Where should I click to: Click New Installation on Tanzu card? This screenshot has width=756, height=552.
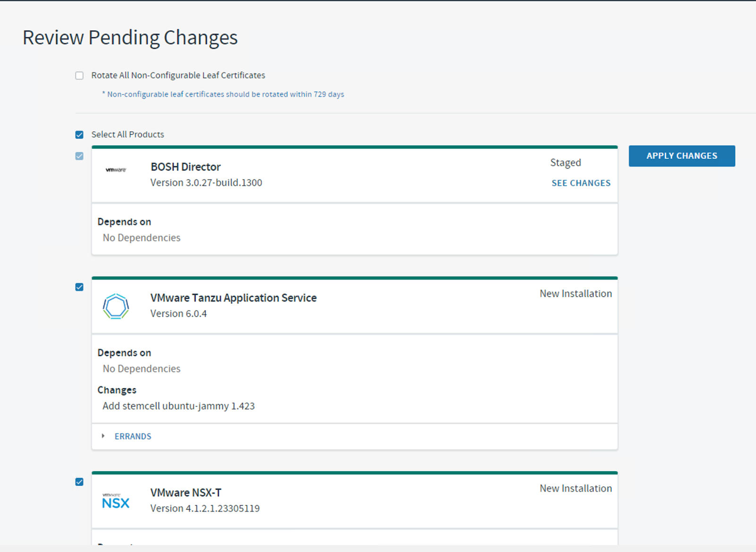(576, 294)
